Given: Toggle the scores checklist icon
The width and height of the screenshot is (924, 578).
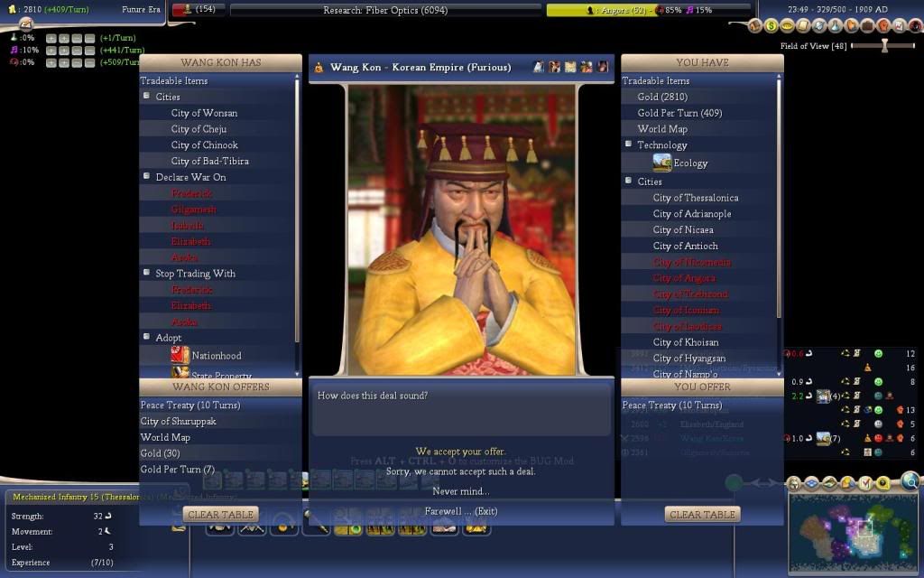Looking at the screenshot, I should (x=865, y=484).
